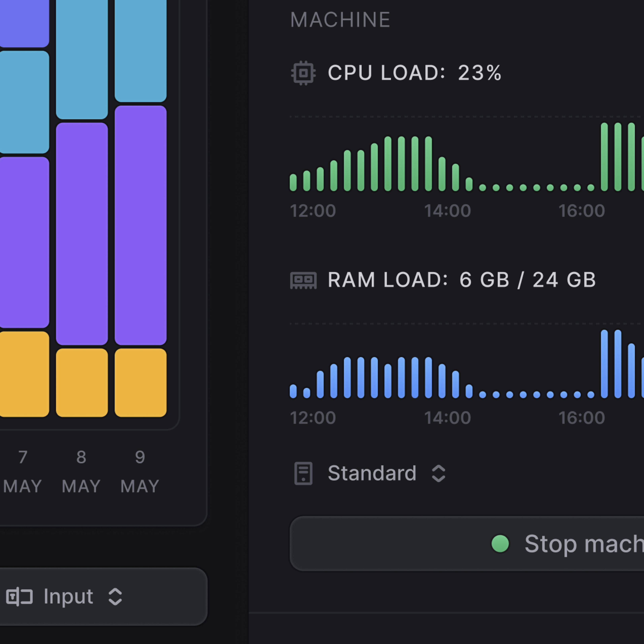644x644 pixels.
Task: Select the 16:00 marker on RAM chart
Action: point(582,418)
